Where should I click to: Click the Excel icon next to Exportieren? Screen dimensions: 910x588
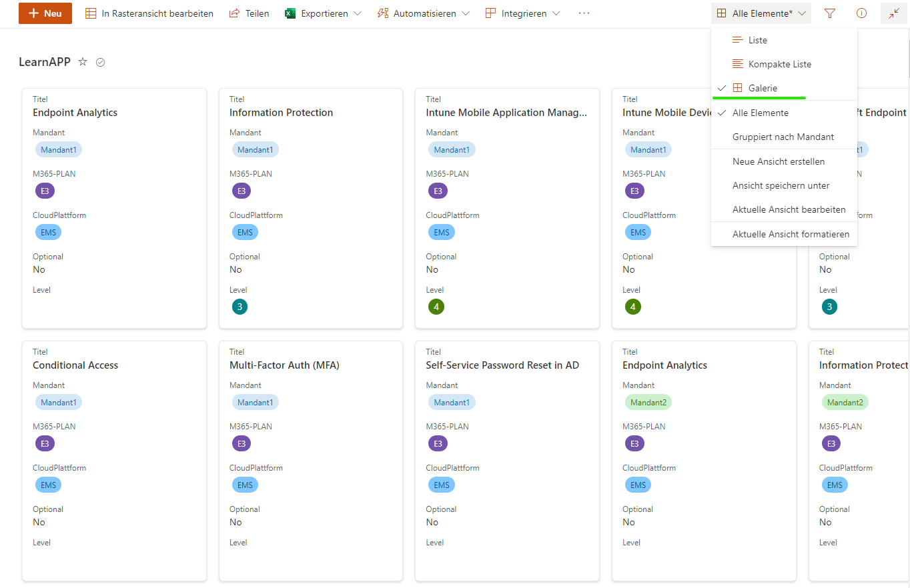coord(290,13)
